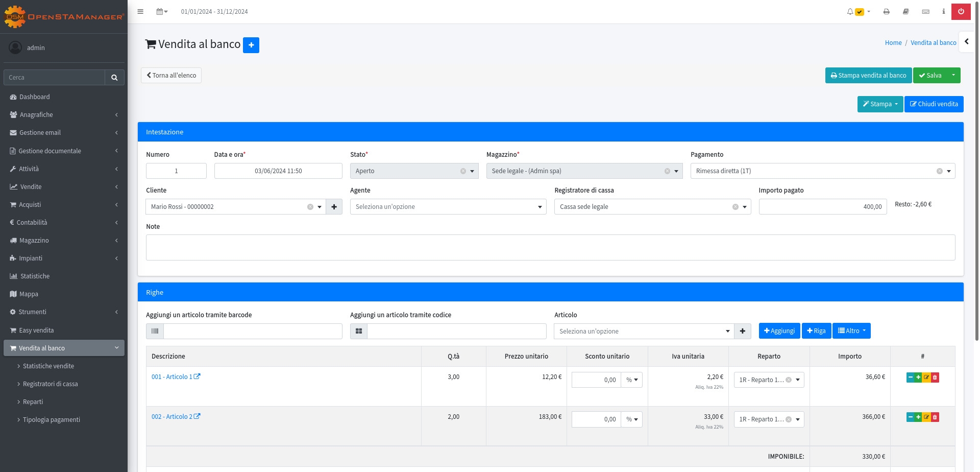Expand the Altro dropdown button
Viewport: 980px width, 472px height.
(x=851, y=331)
